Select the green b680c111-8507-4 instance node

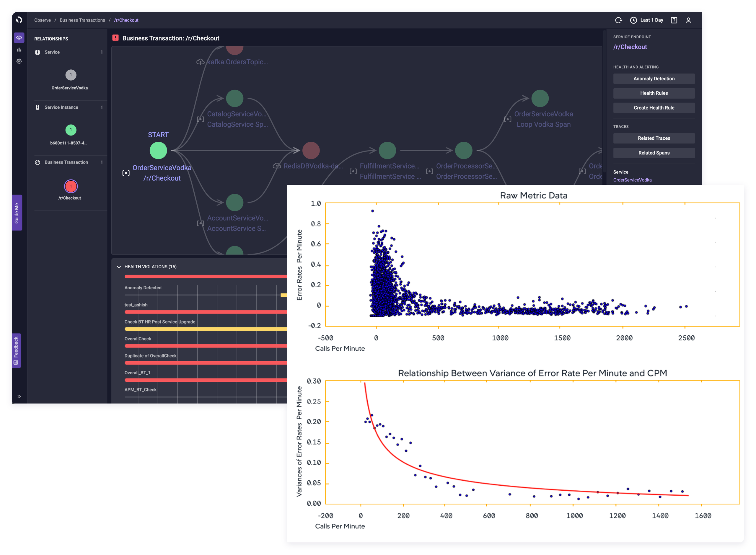coord(71,130)
